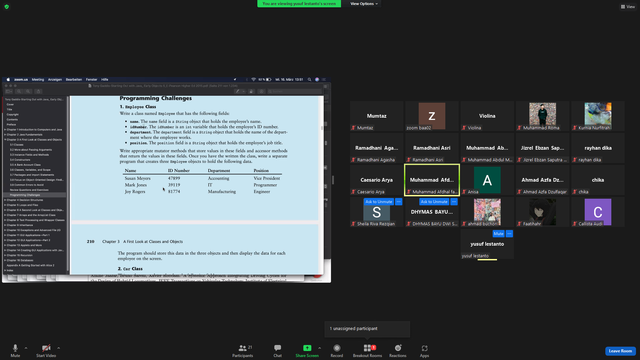Select Faatihahr's video thumbnail
The image size is (640, 360).
pos(542,212)
